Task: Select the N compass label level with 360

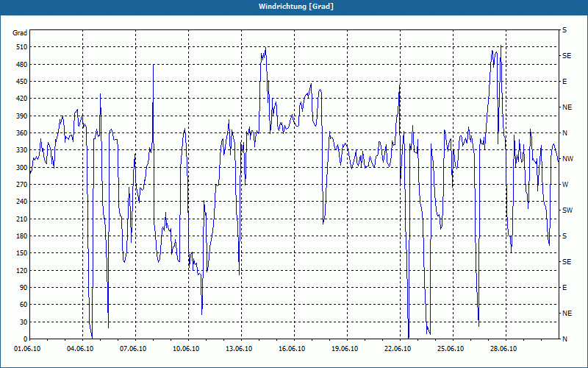Action: [x=564, y=133]
